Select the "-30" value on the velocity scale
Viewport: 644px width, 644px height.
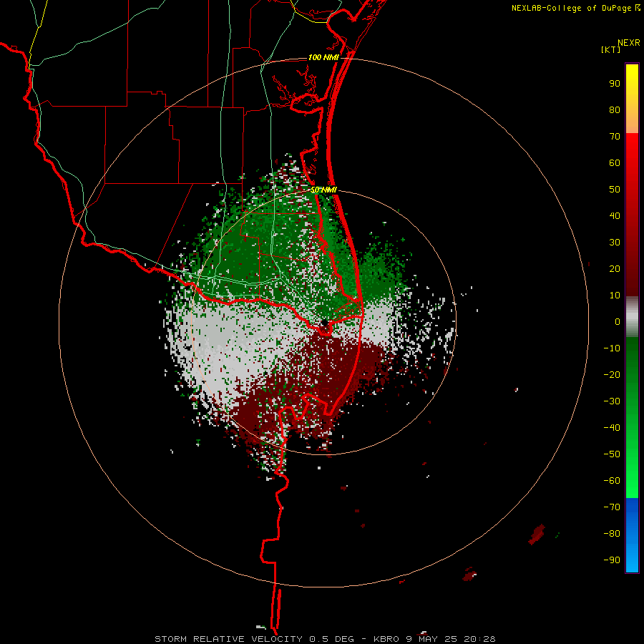click(612, 401)
